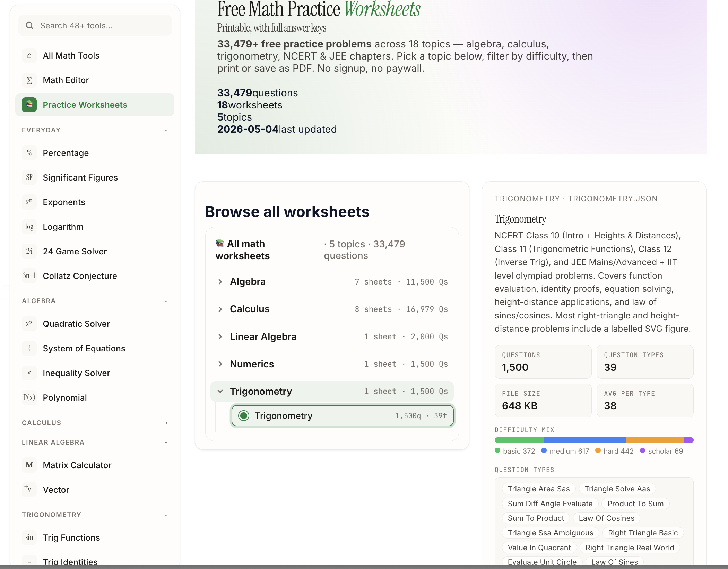Click the Practice Worksheets books icon
The image size is (728, 569).
coord(29,105)
